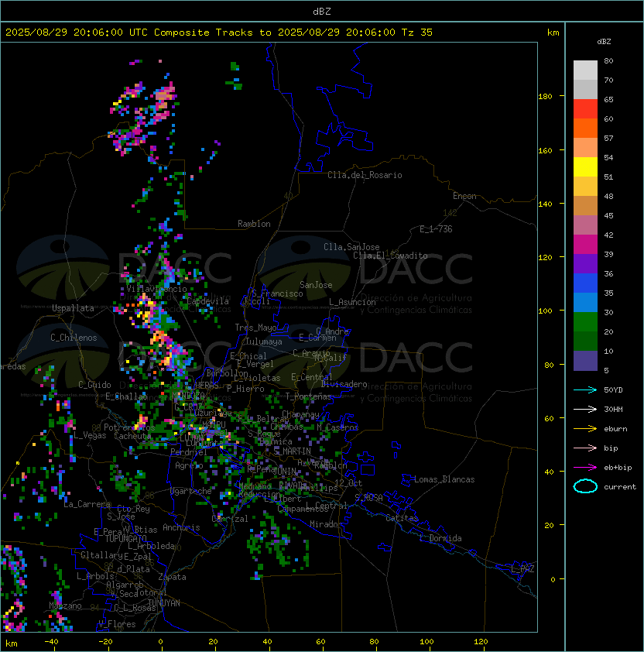644x652 pixels.
Task: Click the L_Dormida place label
Action: pyautogui.click(x=440, y=538)
